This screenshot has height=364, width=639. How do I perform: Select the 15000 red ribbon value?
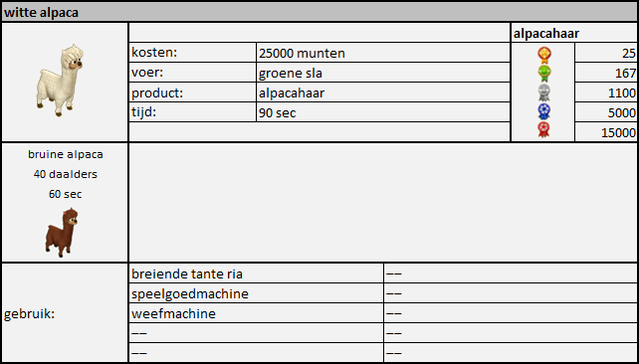tap(606, 132)
